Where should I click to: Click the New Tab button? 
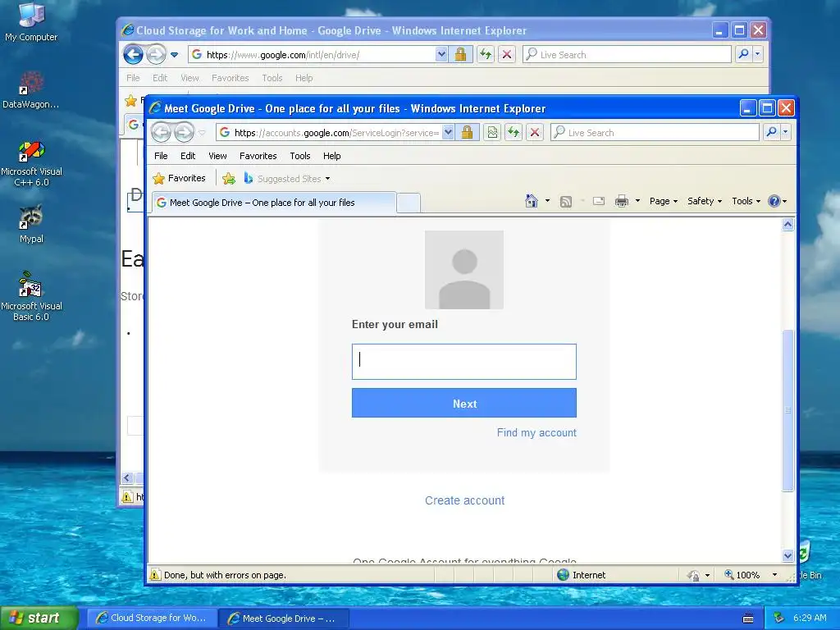click(409, 203)
